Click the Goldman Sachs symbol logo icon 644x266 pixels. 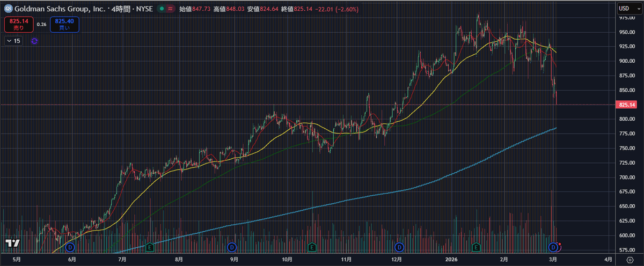[8, 9]
